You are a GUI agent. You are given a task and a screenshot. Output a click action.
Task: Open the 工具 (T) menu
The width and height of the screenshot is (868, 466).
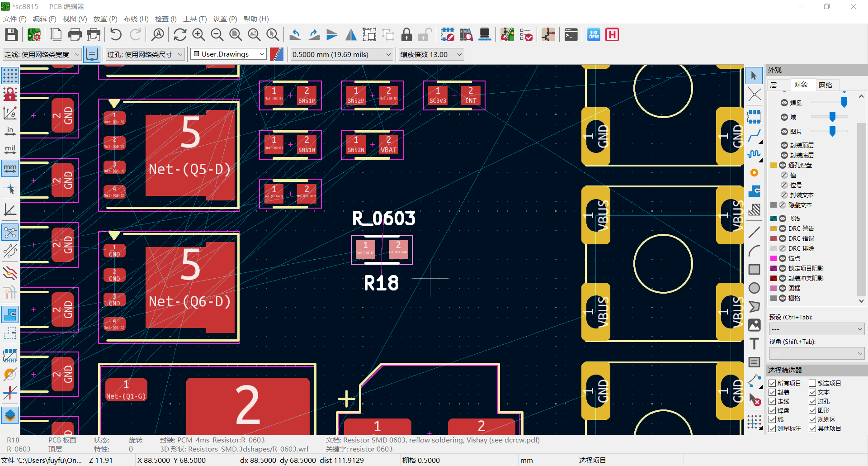coord(195,19)
